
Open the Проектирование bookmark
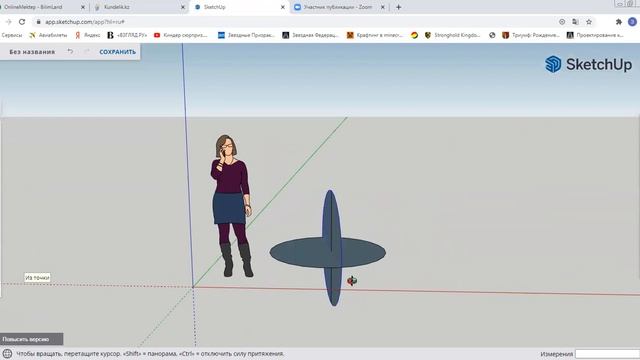(595, 35)
